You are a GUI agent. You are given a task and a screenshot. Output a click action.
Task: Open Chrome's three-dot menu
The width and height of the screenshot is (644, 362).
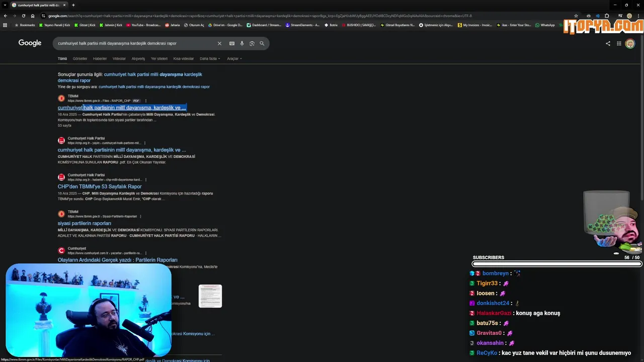pos(638,16)
